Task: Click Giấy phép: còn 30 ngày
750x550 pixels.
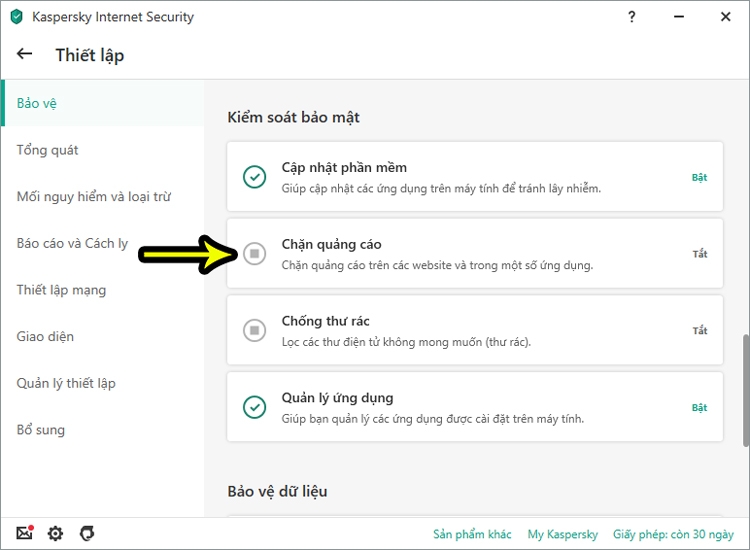Action: 674,534
